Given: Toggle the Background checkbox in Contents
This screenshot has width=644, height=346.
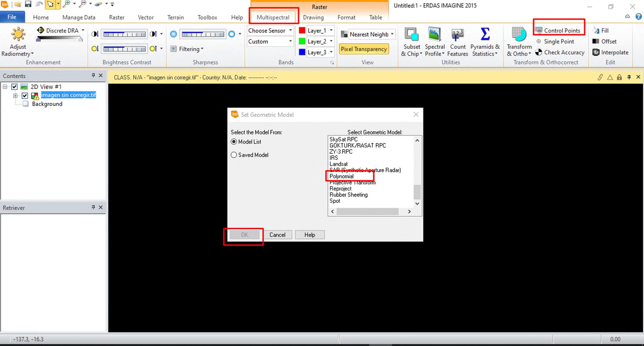Looking at the screenshot, I should 25,104.
